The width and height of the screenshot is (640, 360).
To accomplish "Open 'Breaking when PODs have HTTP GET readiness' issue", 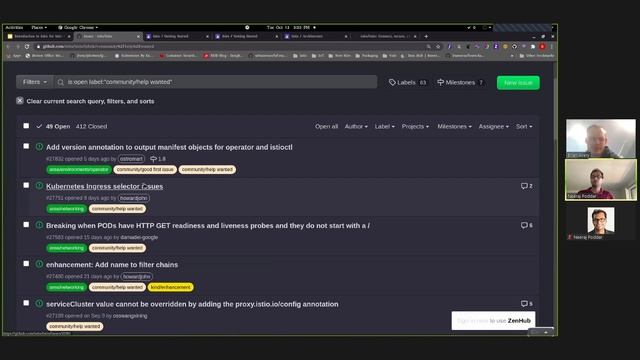I will pos(208,225).
